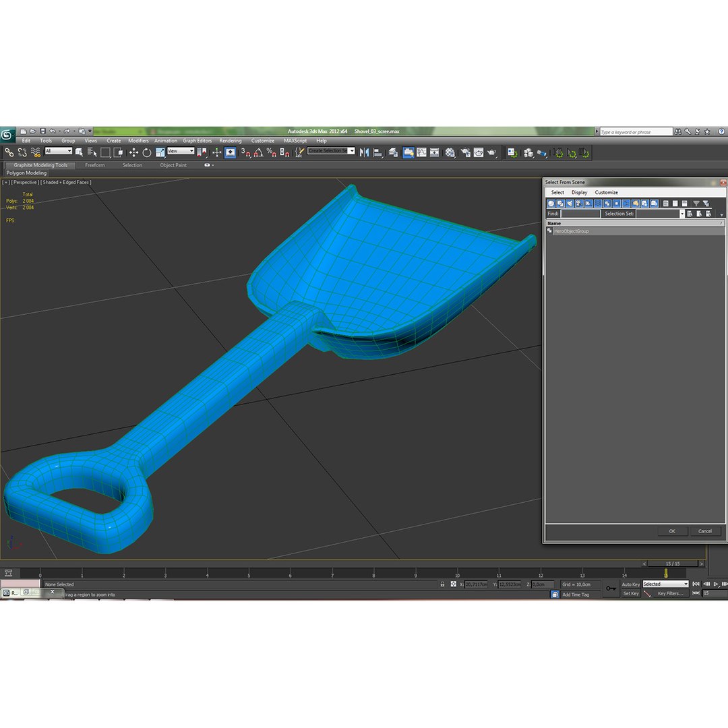Activate Select and Move tool
The width and height of the screenshot is (728, 728).
coord(133,152)
